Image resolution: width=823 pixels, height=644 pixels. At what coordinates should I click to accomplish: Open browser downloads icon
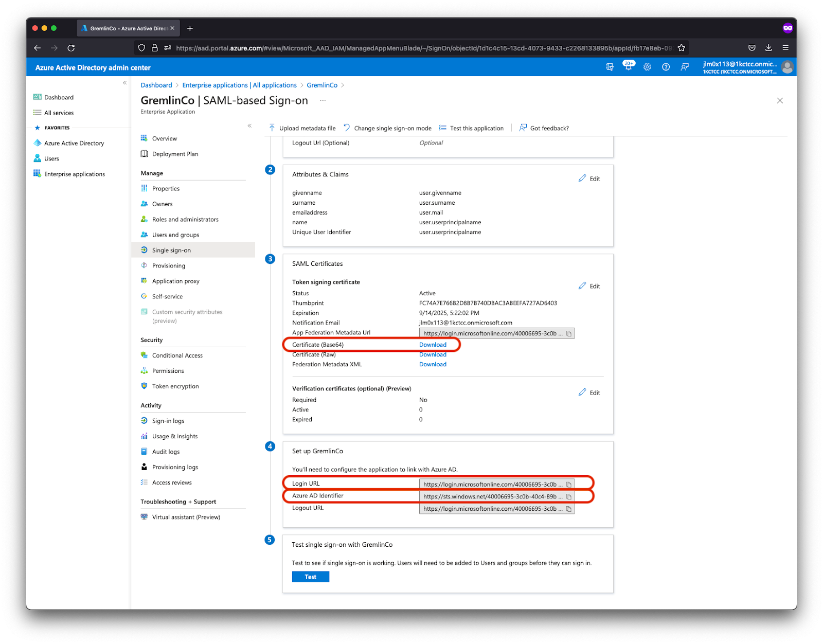tap(768, 48)
